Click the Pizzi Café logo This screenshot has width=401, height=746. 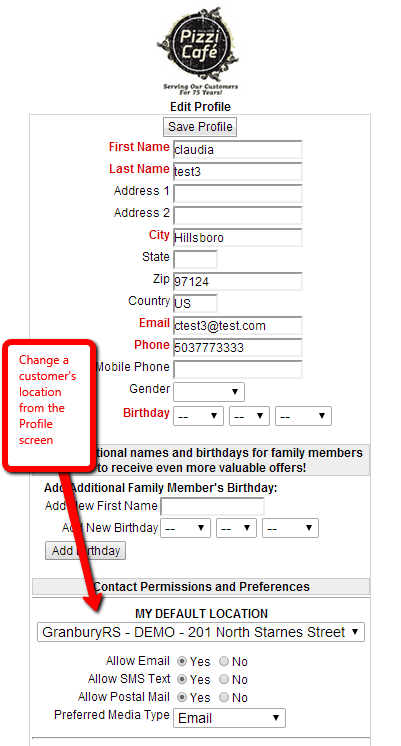(x=200, y=50)
